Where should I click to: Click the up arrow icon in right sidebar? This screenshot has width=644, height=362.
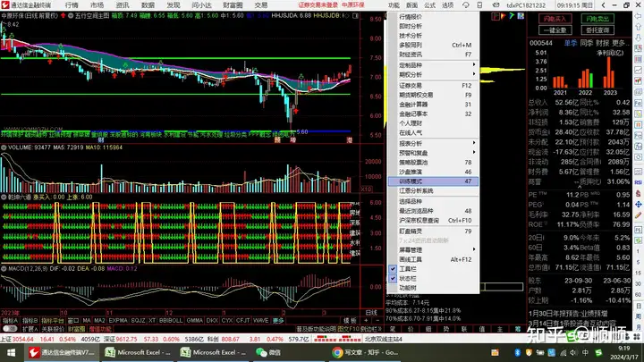(638, 27)
